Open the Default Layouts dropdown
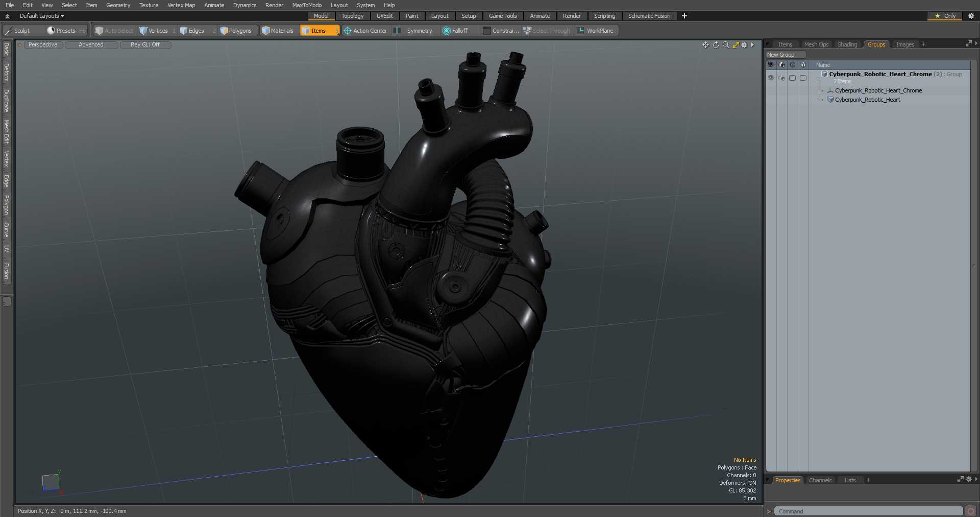This screenshot has width=980, height=517. 42,16
